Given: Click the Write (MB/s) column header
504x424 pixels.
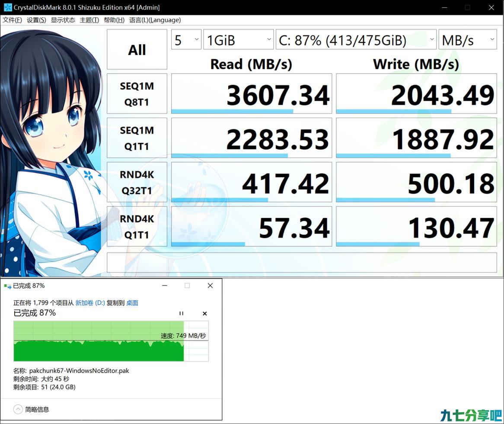Looking at the screenshot, I should pyautogui.click(x=416, y=64).
